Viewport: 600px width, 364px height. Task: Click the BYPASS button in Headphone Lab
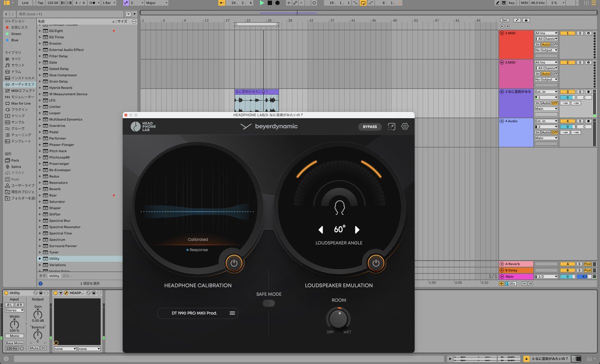point(370,127)
